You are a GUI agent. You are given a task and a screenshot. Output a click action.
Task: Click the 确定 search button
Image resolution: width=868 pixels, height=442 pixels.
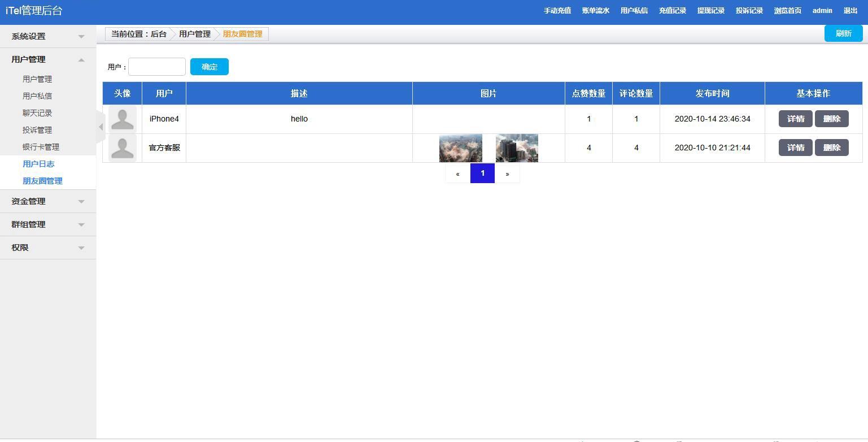210,67
